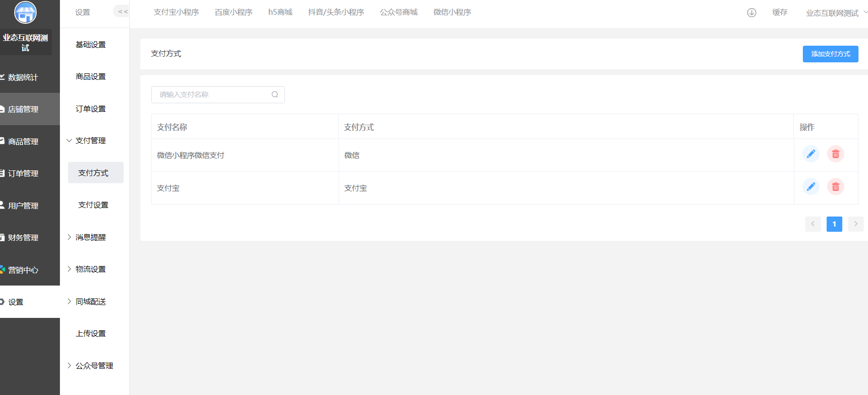Switch to 支付宝小程序 tab
This screenshot has width=868, height=395.
click(176, 12)
